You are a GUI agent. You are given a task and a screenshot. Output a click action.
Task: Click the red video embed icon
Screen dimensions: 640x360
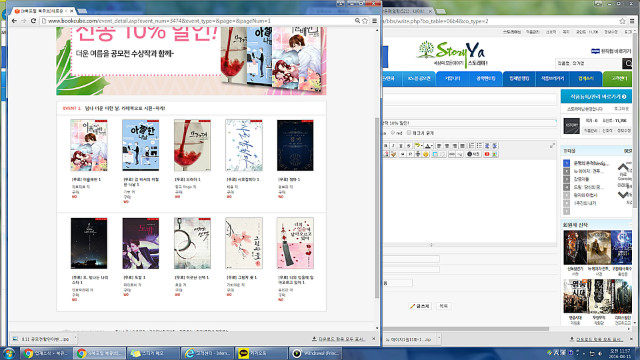(487, 154)
